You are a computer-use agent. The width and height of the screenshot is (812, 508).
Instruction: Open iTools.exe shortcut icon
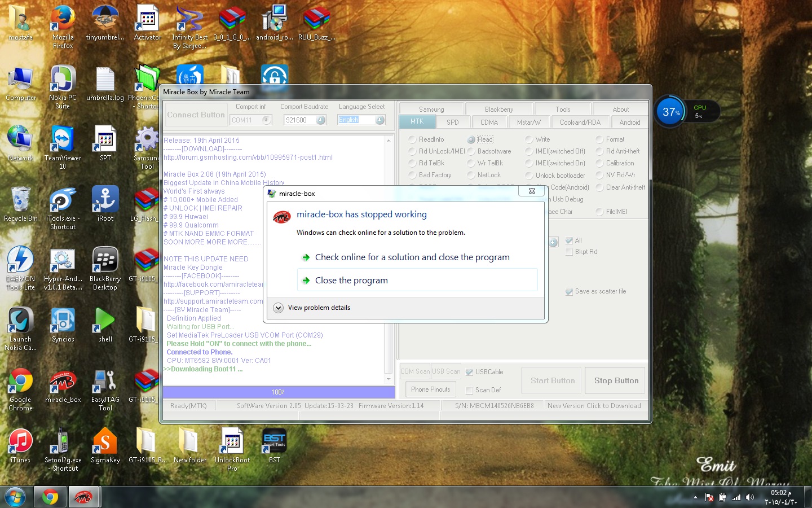click(63, 208)
